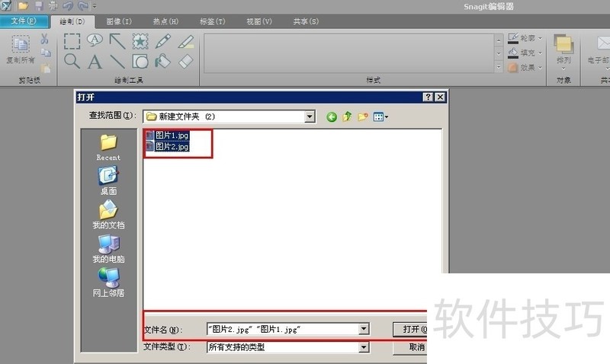This screenshot has height=364, width=610.
Task: Click the Snagit application menu icon
Action: [x=6, y=5]
